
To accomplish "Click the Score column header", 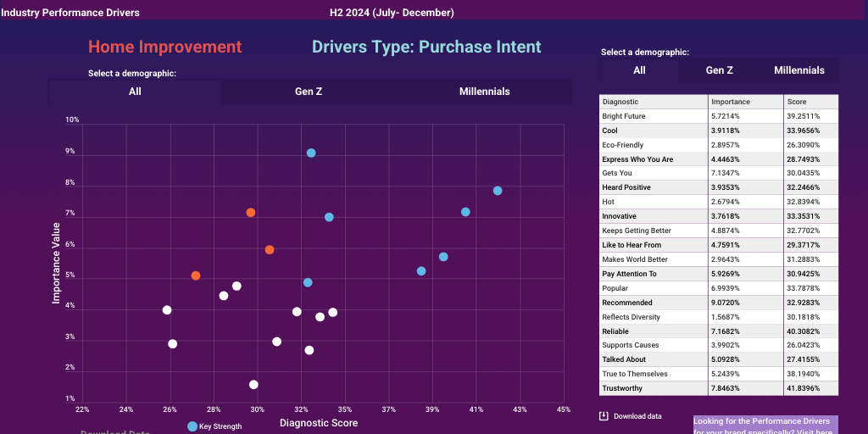I will pyautogui.click(x=797, y=102).
